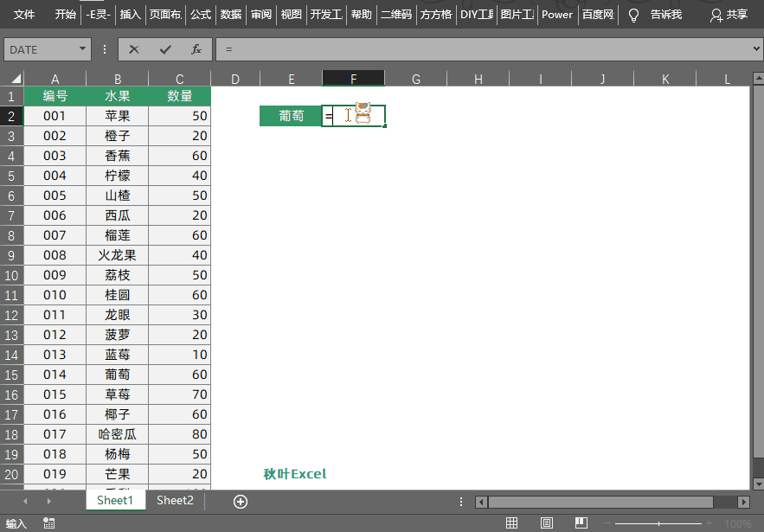Open Page Layout view from the status bar
Viewport: 764px width, 532px height.
[x=546, y=523]
